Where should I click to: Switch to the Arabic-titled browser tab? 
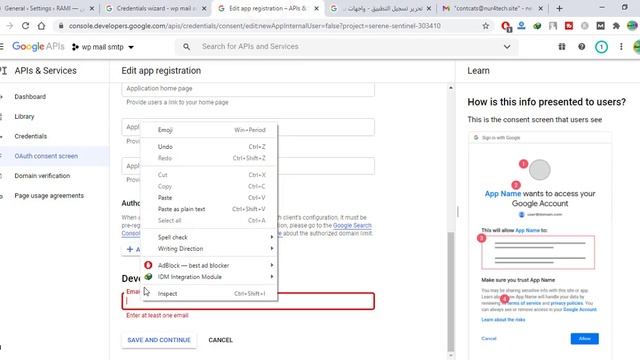point(380,8)
